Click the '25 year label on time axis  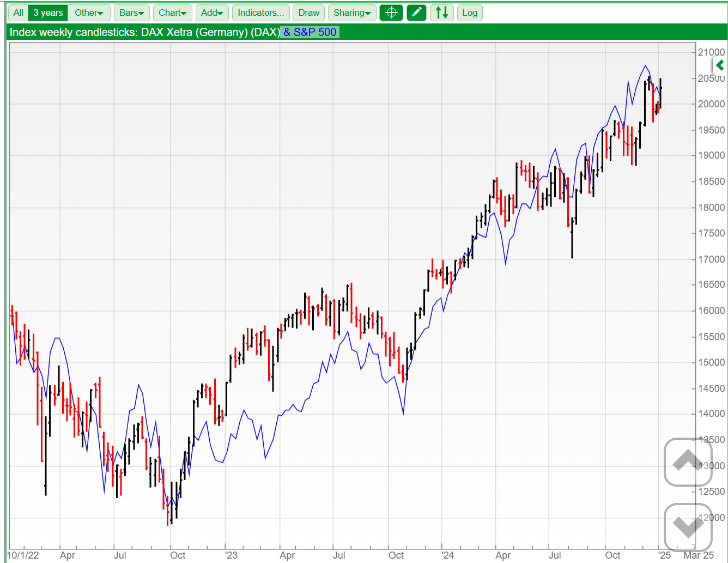point(664,555)
